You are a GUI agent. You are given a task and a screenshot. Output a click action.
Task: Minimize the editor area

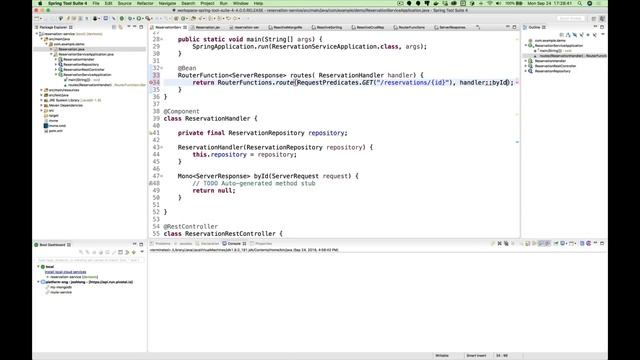click(x=508, y=27)
